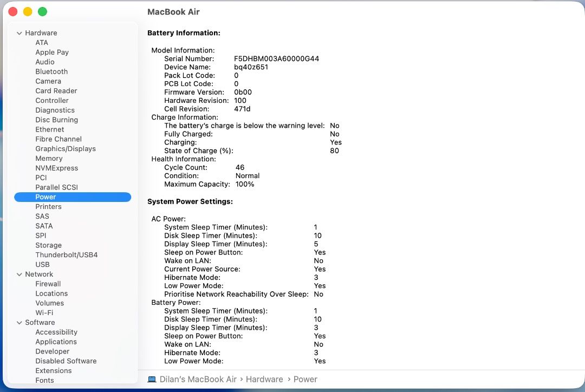585x392 pixels.
Task: Click the Hardware category label in the sidebar
Action: click(41, 33)
